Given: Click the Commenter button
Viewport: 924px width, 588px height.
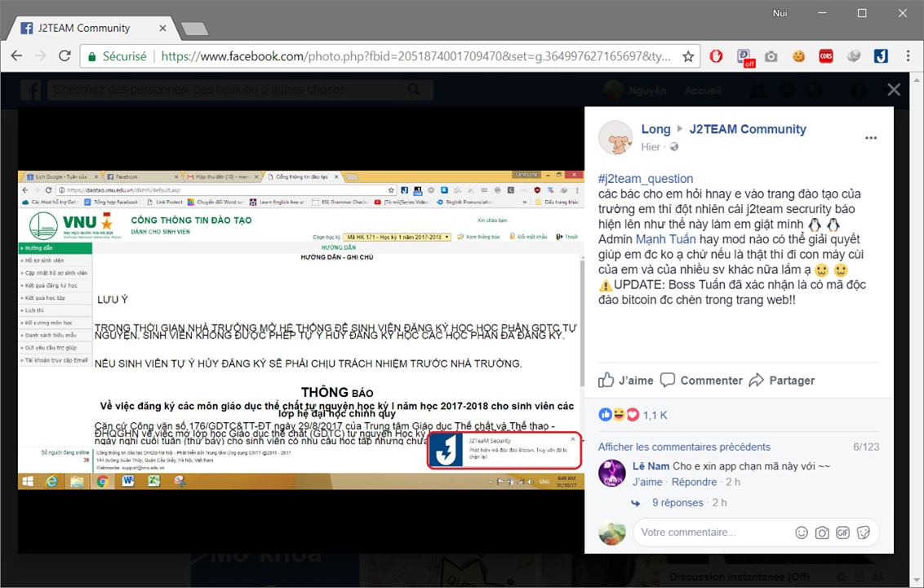Looking at the screenshot, I should click(702, 381).
